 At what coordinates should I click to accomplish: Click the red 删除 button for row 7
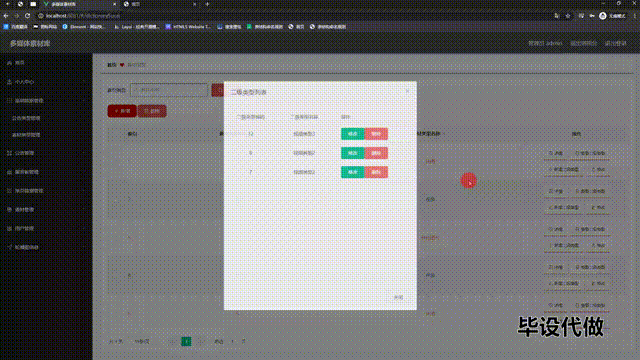click(x=376, y=172)
